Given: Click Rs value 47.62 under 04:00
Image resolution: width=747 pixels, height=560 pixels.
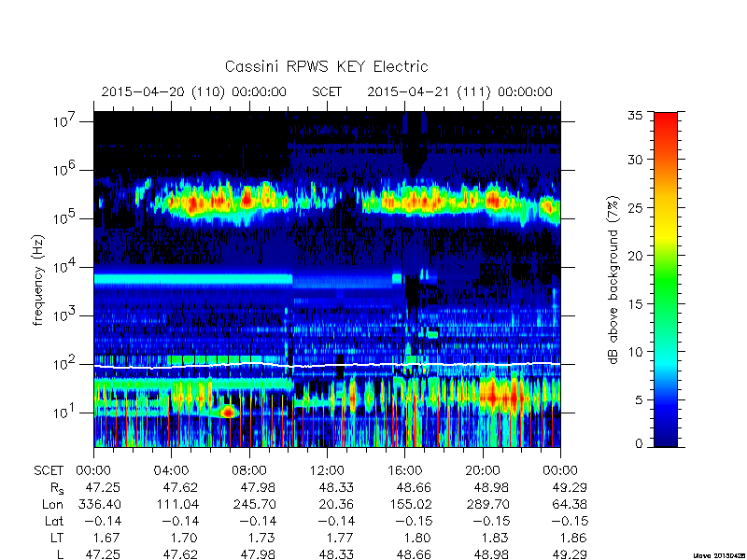Looking at the screenshot, I should click(x=180, y=487).
